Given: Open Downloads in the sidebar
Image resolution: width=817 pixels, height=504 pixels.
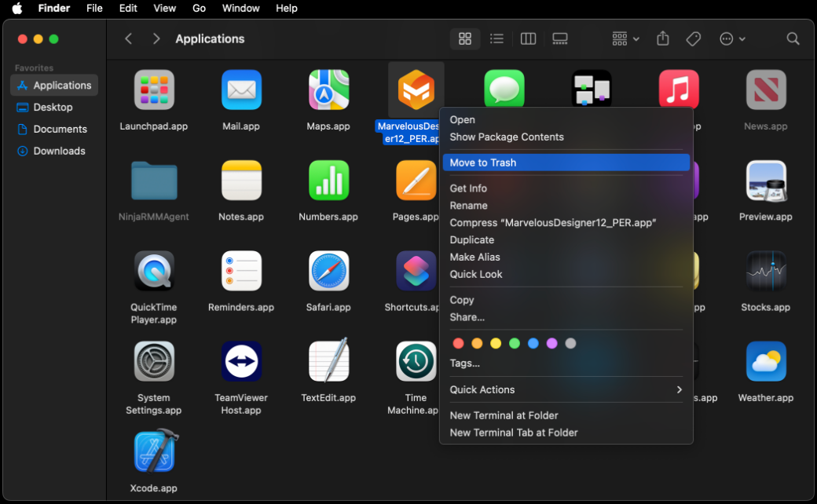Looking at the screenshot, I should [x=54, y=151].
